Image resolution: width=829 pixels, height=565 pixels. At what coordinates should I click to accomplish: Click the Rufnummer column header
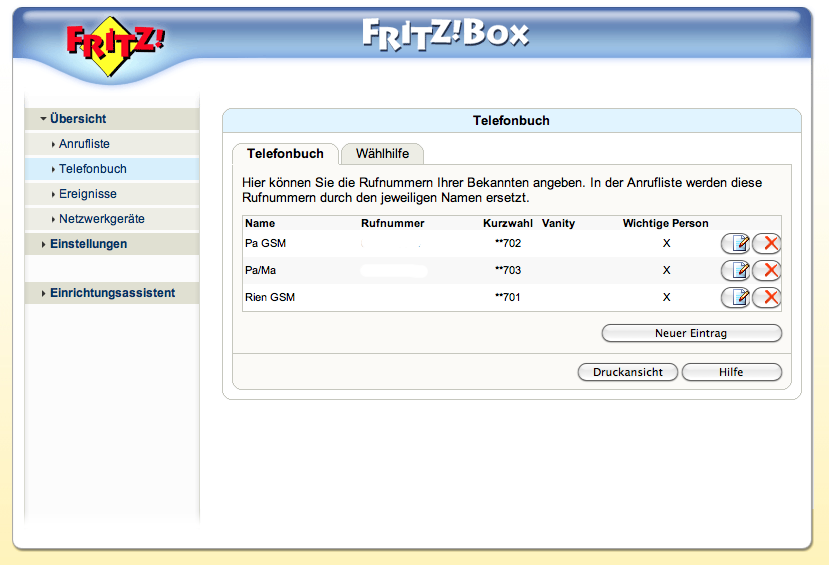click(x=392, y=224)
